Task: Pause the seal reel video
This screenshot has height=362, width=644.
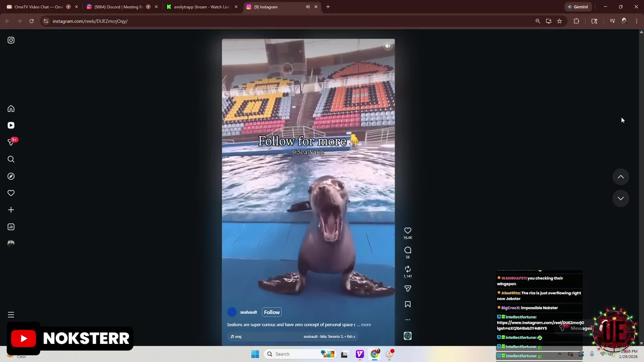Action: pos(308,192)
